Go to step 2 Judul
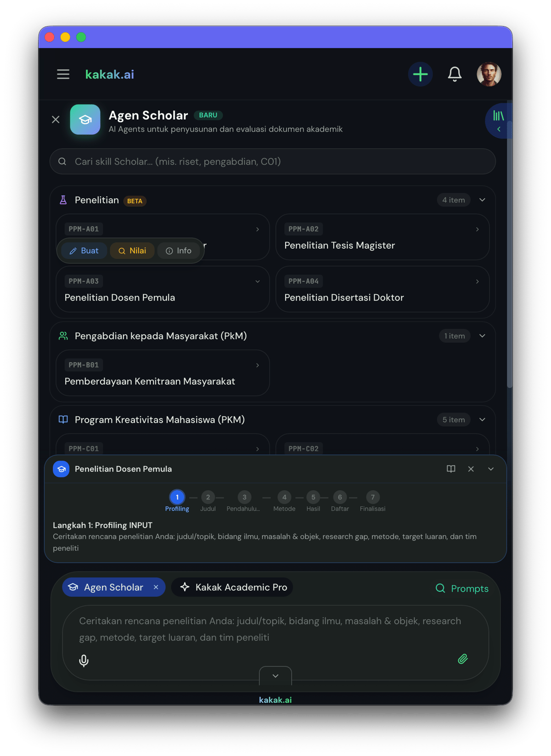551x756 pixels. click(x=208, y=501)
